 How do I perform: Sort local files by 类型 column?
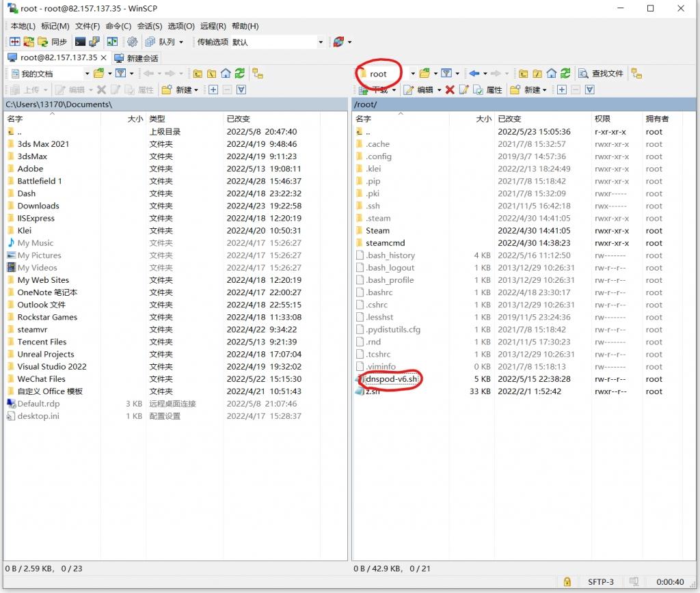click(185, 119)
